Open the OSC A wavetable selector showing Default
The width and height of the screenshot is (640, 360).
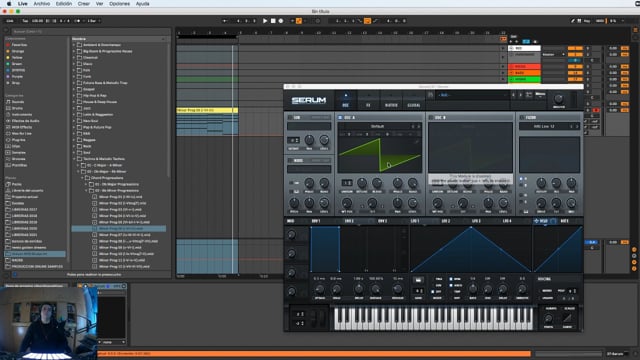378,127
